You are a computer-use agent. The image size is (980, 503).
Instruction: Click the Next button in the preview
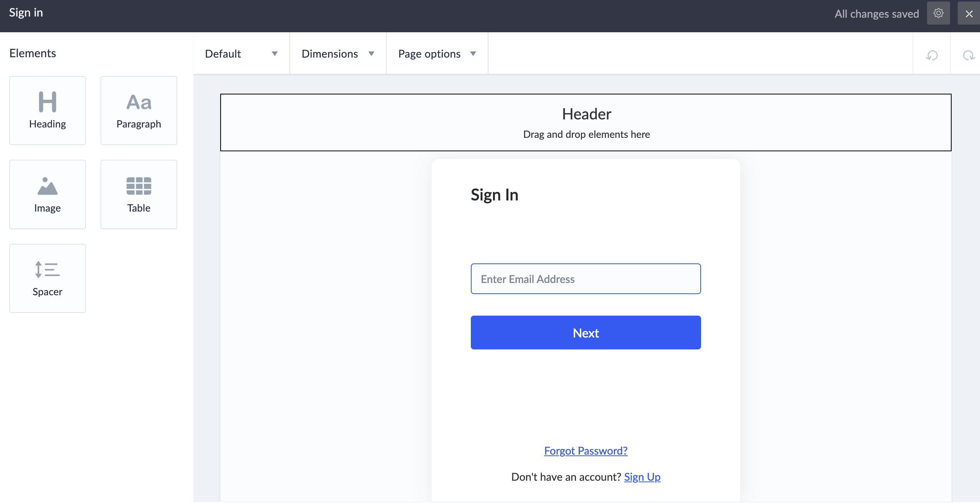[585, 333]
